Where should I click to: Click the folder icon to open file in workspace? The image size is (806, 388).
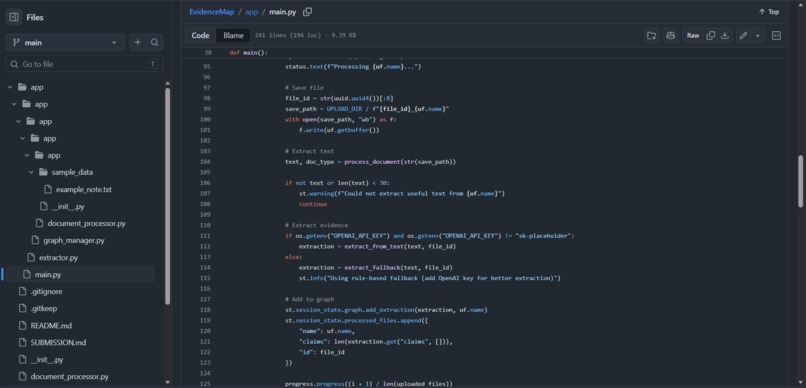coord(651,35)
